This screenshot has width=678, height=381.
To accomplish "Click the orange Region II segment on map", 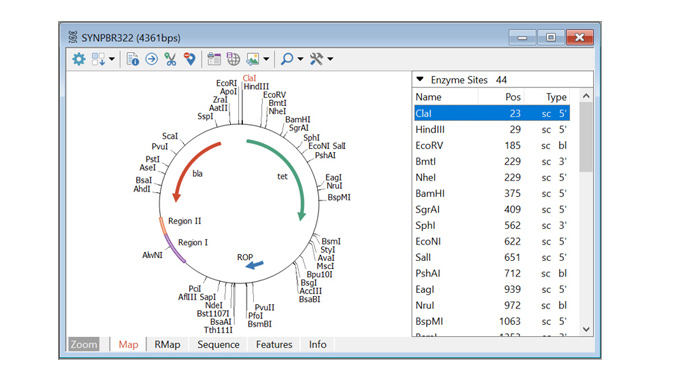I will coord(162,226).
